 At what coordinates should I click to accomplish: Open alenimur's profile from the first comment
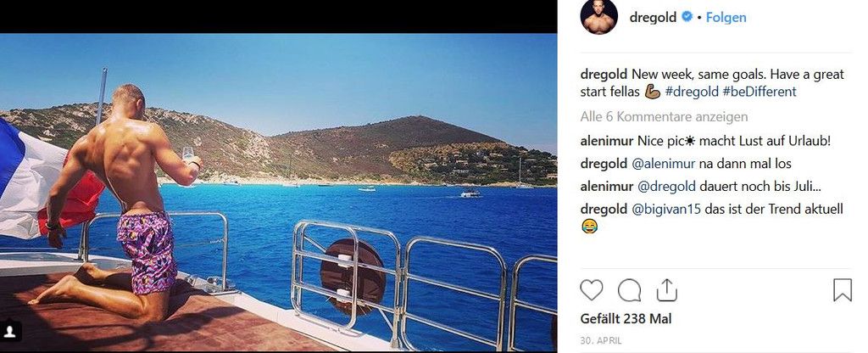[606, 142]
